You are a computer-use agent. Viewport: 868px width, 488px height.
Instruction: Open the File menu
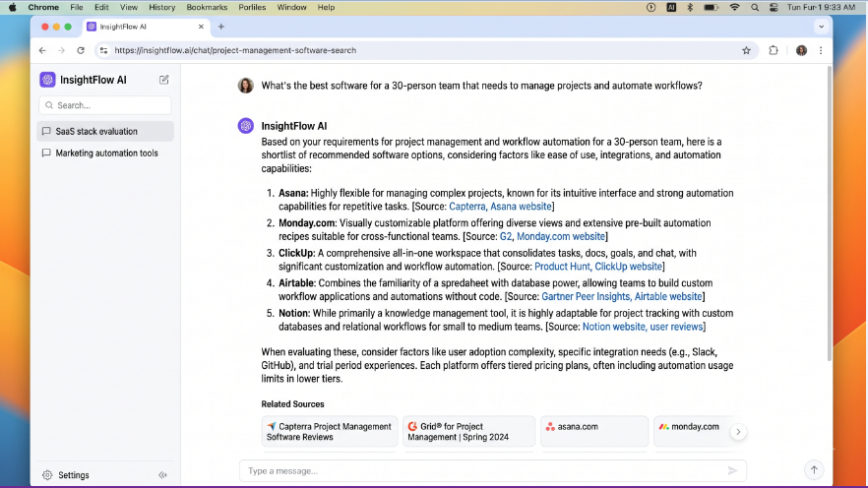pyautogui.click(x=77, y=7)
